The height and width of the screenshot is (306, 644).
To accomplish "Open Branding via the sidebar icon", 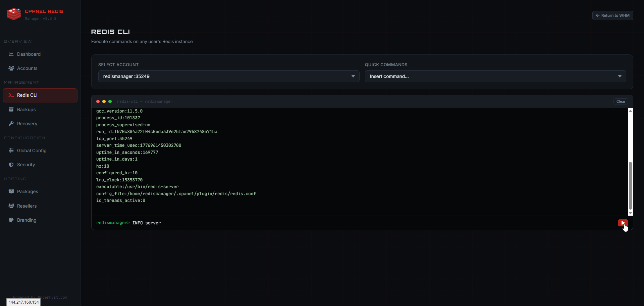I will tap(11, 220).
